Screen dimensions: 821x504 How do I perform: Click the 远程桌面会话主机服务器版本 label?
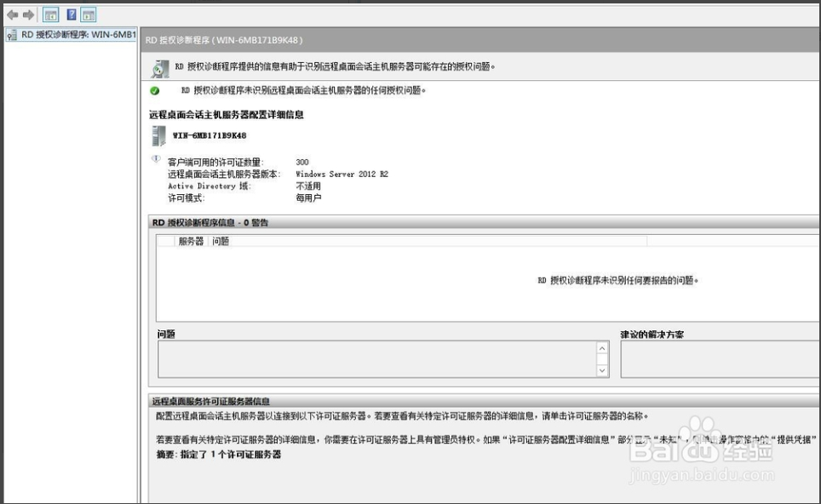click(224, 175)
